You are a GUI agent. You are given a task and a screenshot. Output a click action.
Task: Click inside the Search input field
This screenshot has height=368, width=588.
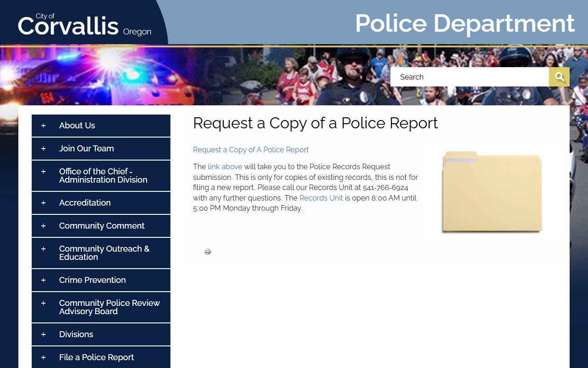pyautogui.click(x=469, y=77)
